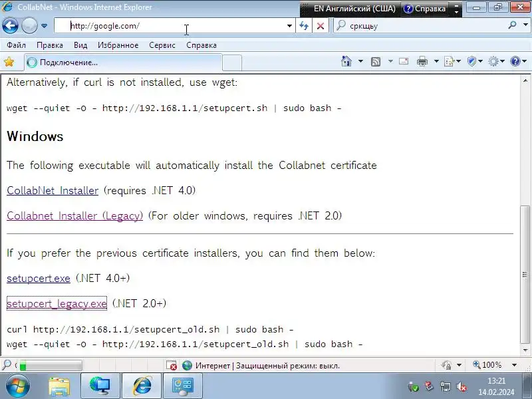Expand the address bar URL dropdown
Image resolution: width=532 pixels, height=399 pixels.
click(x=289, y=26)
